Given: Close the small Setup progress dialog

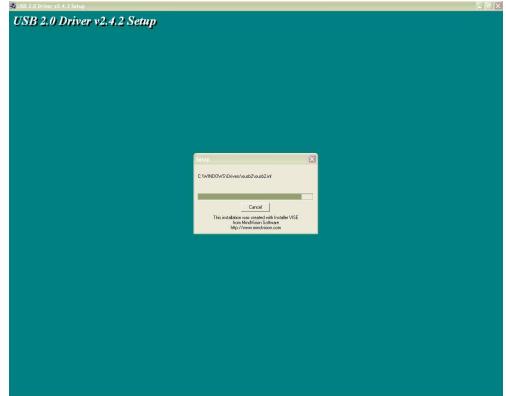Looking at the screenshot, I should click(312, 159).
